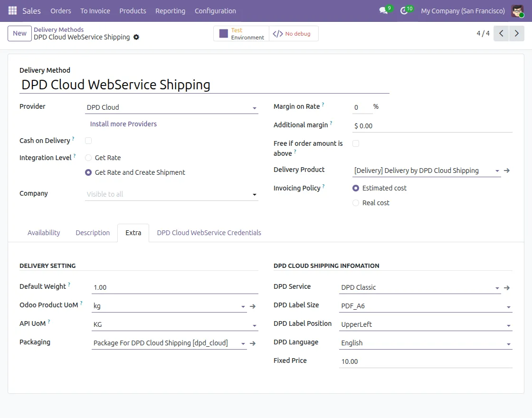This screenshot has width=532, height=418.
Task: Click the gear icon beside record name
Action: pos(136,37)
